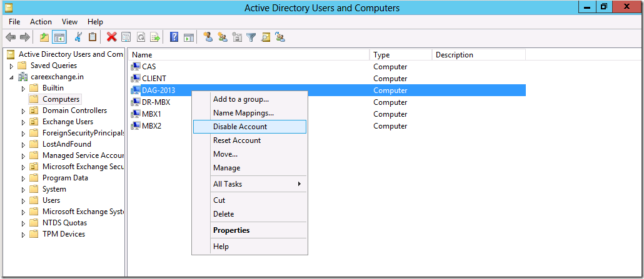The width and height of the screenshot is (644, 279).
Task: Select Disable Account in context menu
Action: pyautogui.click(x=249, y=127)
